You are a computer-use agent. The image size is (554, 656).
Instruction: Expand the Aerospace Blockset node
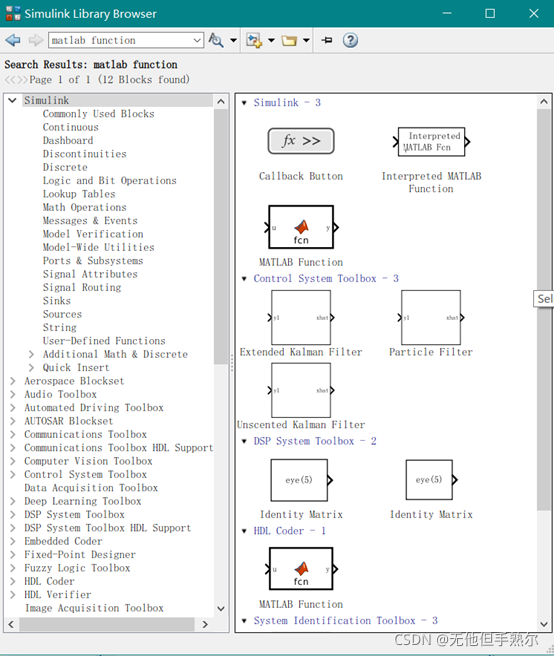point(13,381)
